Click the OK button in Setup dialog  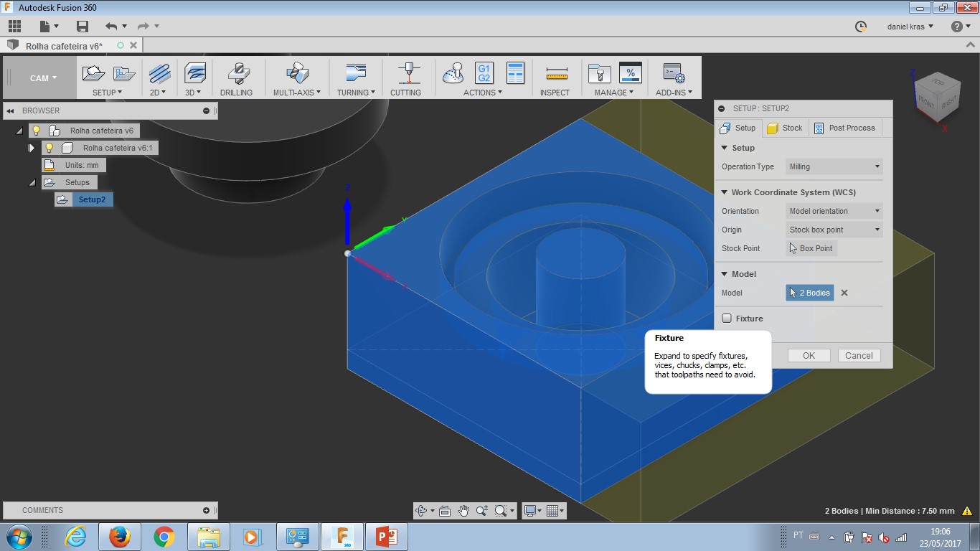coord(809,356)
